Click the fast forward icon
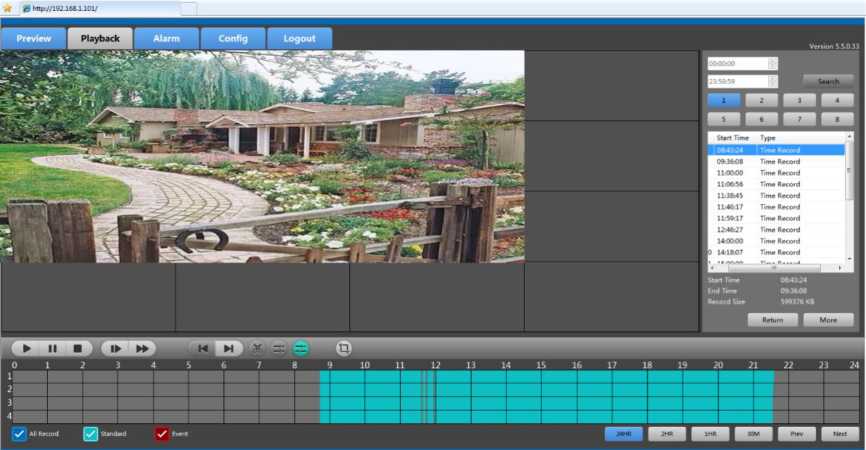The height and width of the screenshot is (450, 866). click(143, 349)
